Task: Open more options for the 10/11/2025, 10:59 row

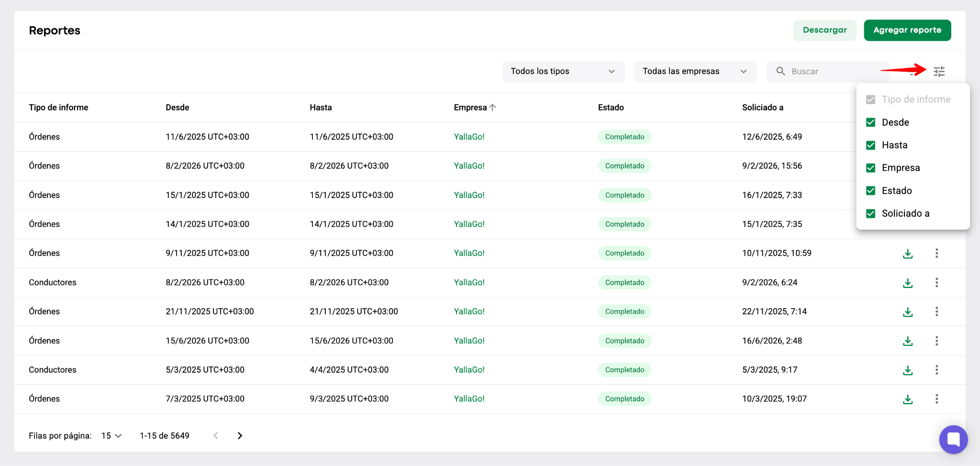Action: (x=936, y=253)
